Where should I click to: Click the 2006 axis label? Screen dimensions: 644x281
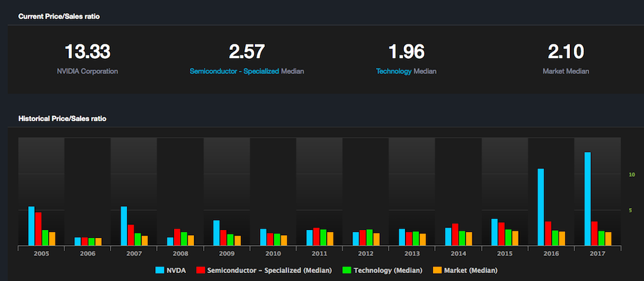[88, 254]
